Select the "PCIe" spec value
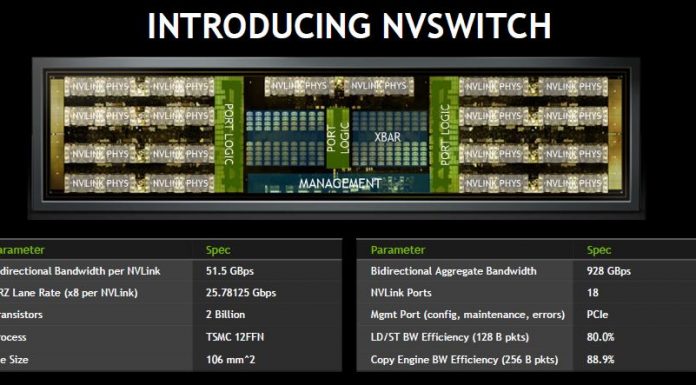The width and height of the screenshot is (696, 385). pyautogui.click(x=597, y=314)
